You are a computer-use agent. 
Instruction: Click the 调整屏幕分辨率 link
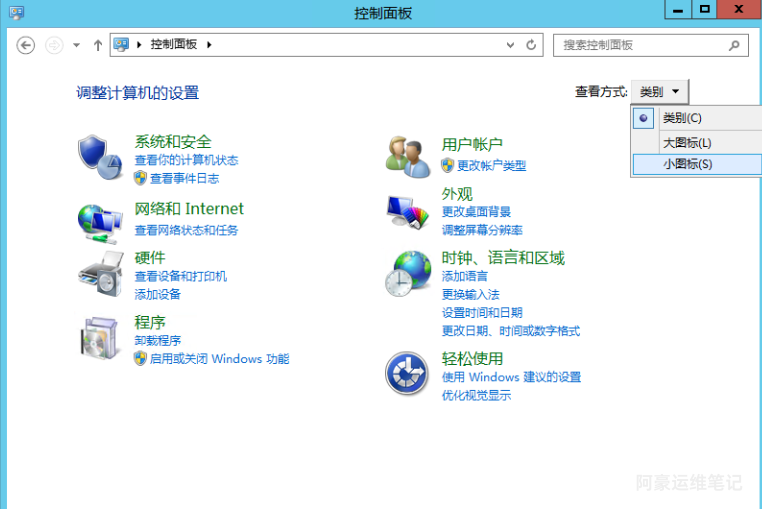[x=482, y=230]
